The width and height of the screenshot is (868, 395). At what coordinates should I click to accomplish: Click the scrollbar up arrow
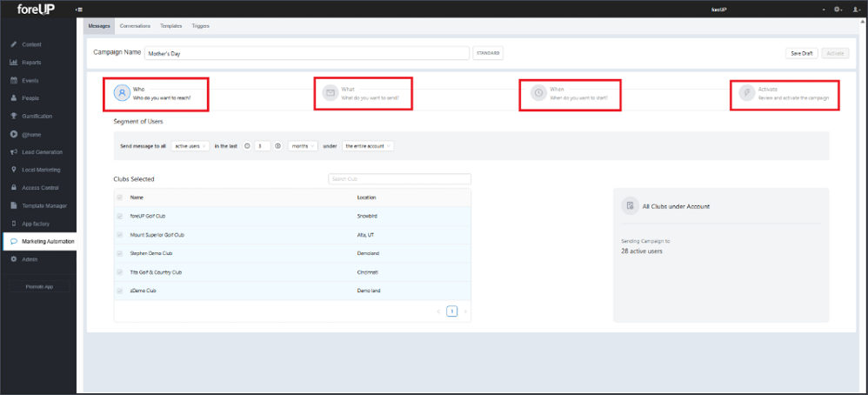point(865,21)
